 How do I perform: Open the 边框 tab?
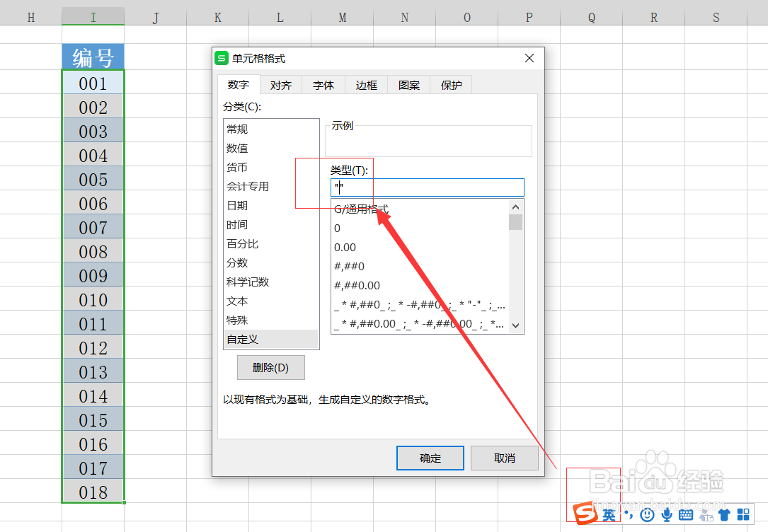(366, 84)
